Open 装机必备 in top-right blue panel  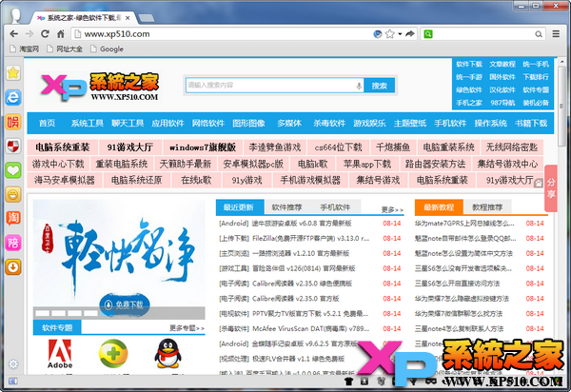[536, 103]
